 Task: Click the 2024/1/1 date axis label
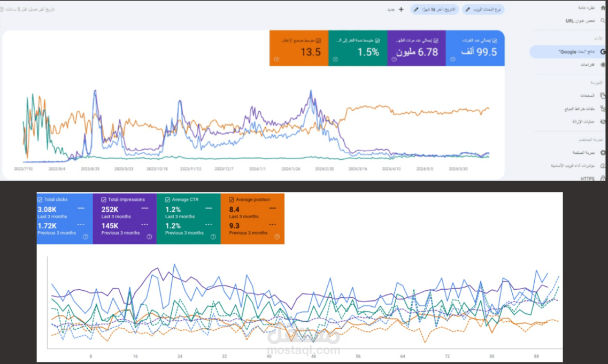pyautogui.click(x=257, y=169)
